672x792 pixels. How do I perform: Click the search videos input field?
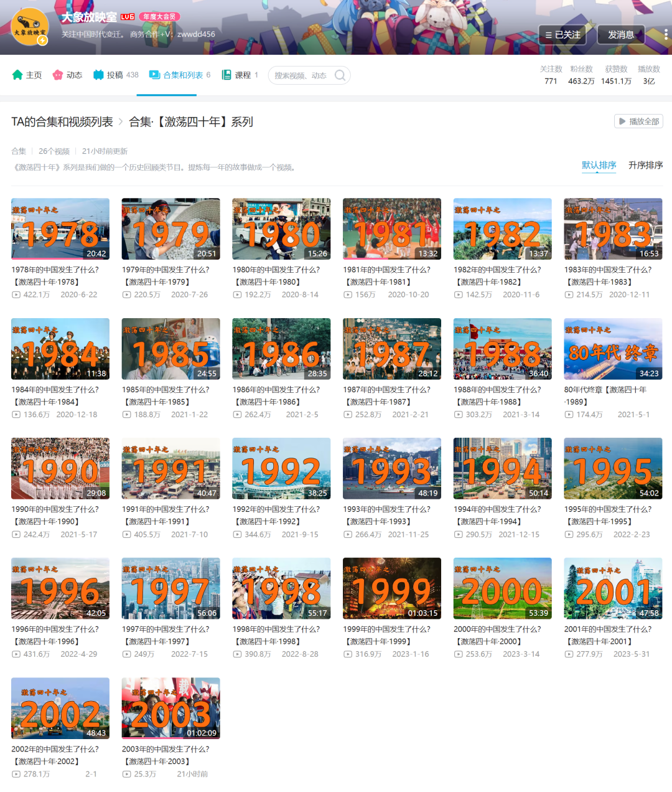coord(301,75)
